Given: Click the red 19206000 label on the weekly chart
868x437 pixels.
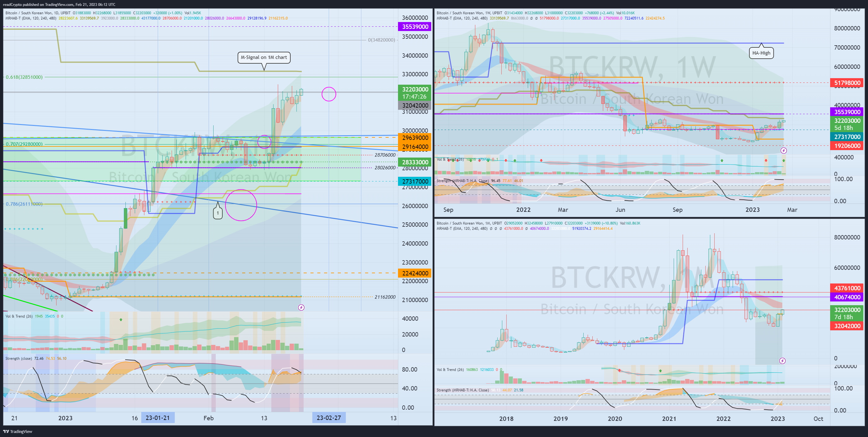Looking at the screenshot, I should point(847,146).
